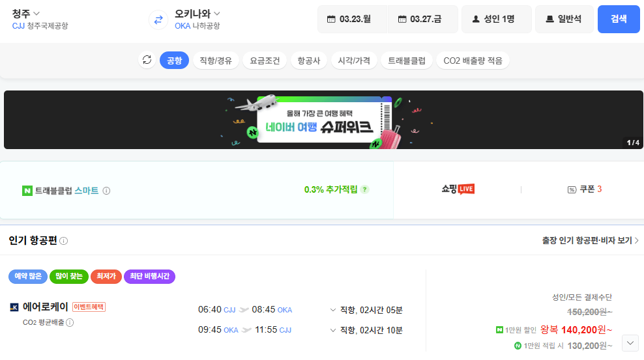The height and width of the screenshot is (360, 644).
Task: Open CO2 평균배출 info icon
Action: click(x=70, y=323)
